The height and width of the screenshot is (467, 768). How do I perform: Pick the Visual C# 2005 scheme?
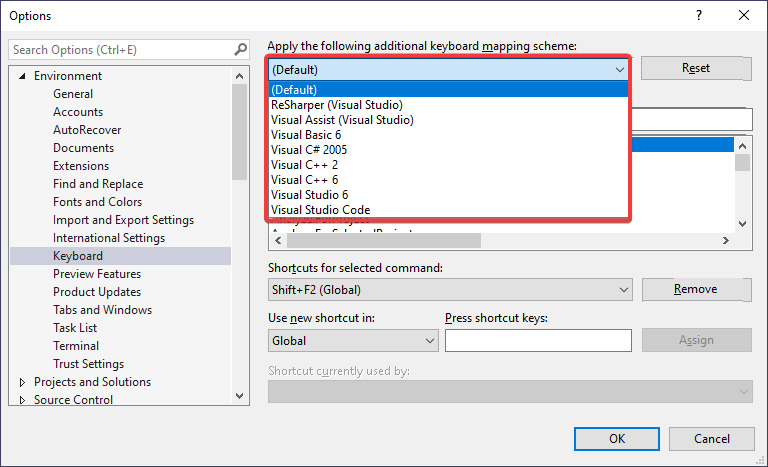pos(448,150)
